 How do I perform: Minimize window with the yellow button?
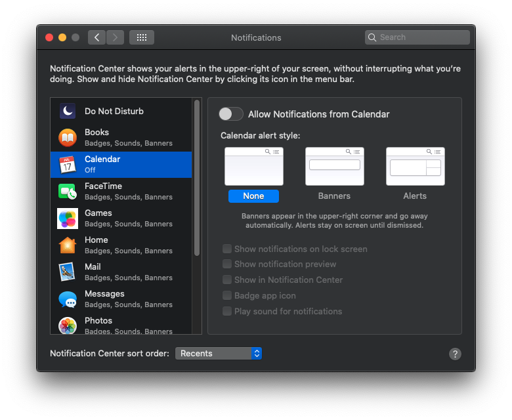[x=62, y=37]
